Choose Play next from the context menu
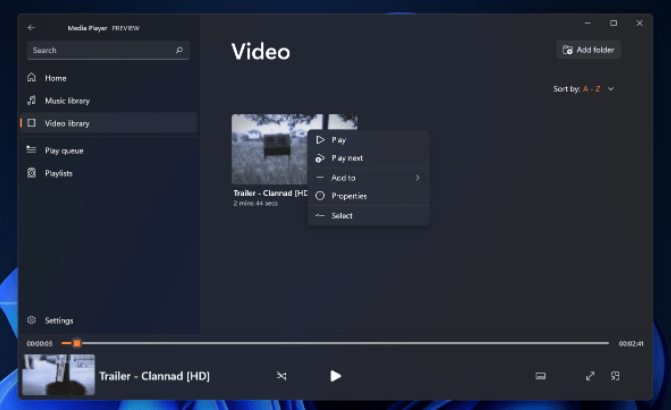Image resolution: width=671 pixels, height=410 pixels. pyautogui.click(x=368, y=158)
